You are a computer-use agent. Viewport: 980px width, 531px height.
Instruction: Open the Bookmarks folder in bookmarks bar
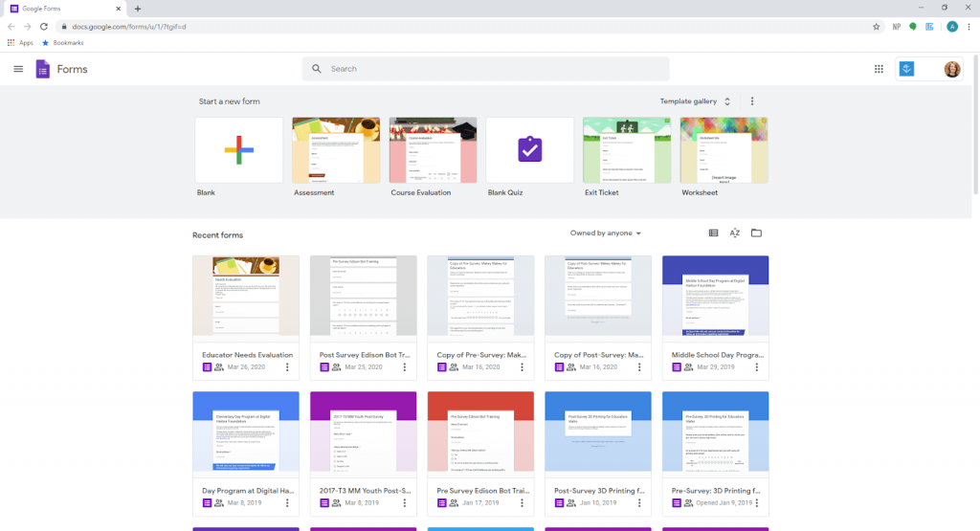tap(62, 43)
